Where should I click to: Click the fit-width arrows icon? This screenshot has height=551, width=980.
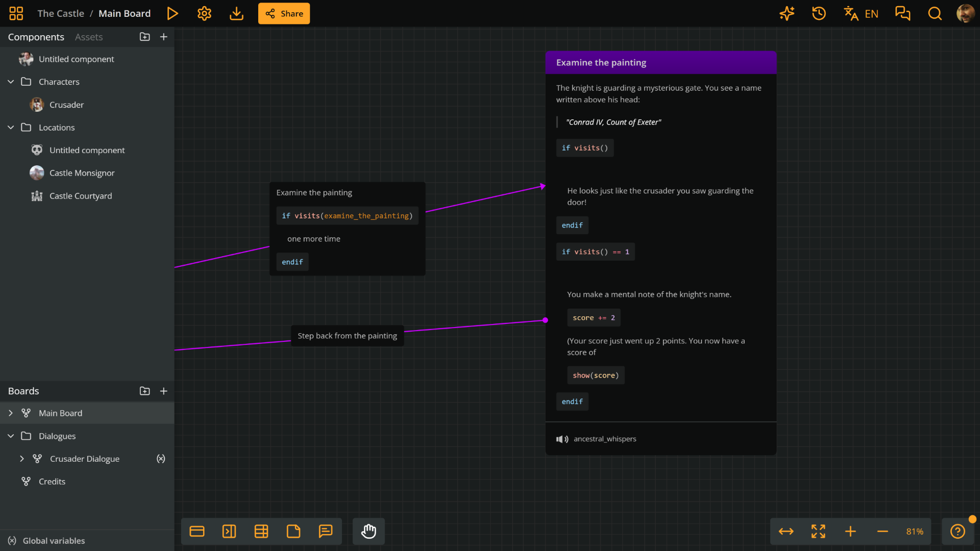click(786, 532)
